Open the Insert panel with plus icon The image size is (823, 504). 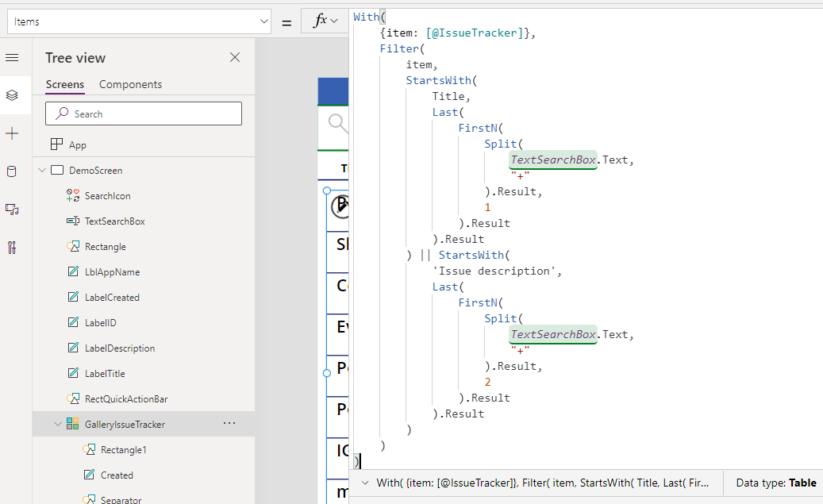12,133
